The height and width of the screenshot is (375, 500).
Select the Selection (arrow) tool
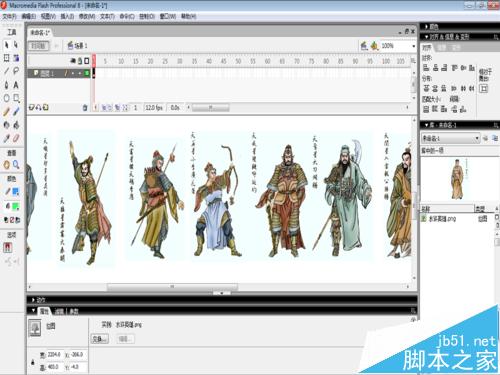click(x=7, y=45)
